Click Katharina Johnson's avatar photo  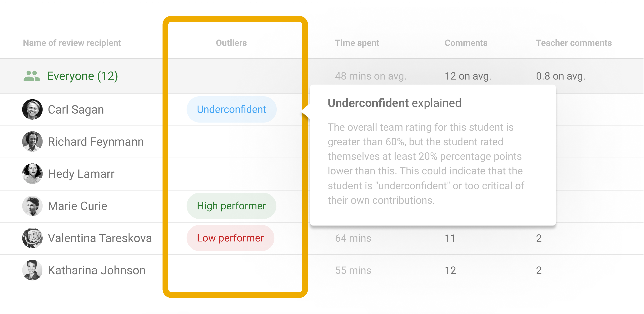32,270
